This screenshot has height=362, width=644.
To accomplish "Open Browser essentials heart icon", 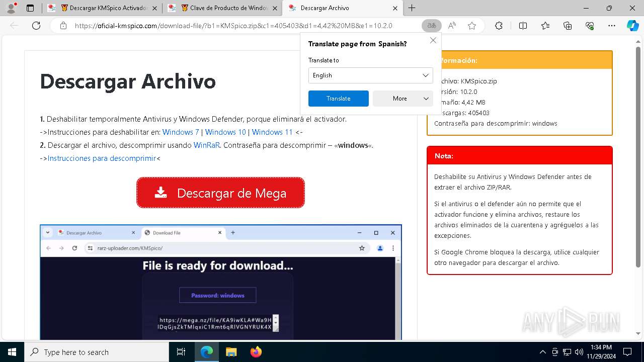I will point(590,26).
